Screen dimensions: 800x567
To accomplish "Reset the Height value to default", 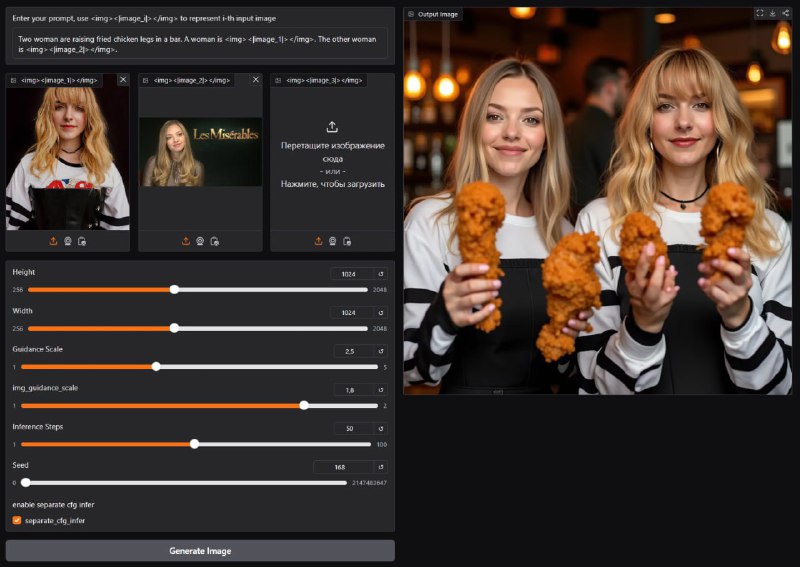I will (x=380, y=273).
